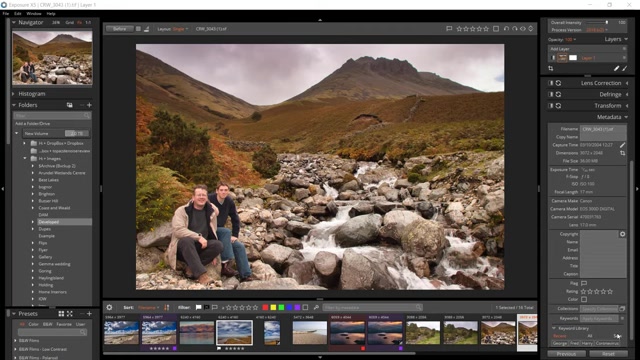Filter by flagged (white flag) icon
640x360 pixels.
(198, 307)
